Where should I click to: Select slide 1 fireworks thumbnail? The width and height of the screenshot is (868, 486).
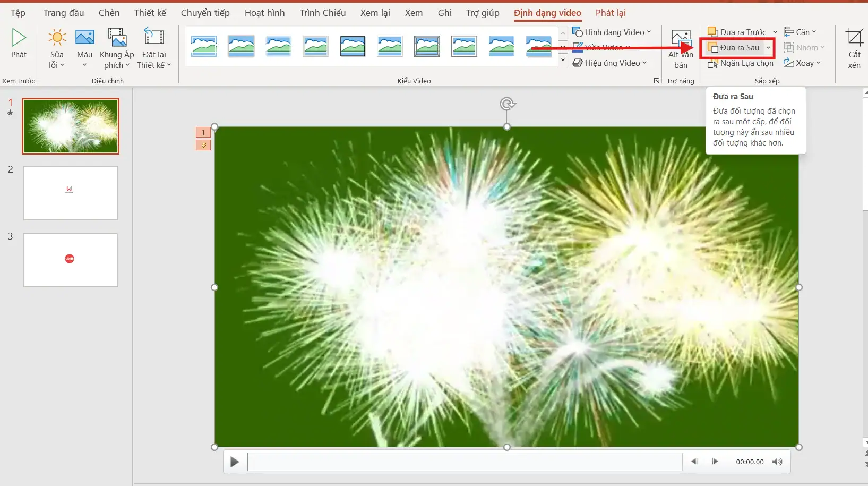71,126
